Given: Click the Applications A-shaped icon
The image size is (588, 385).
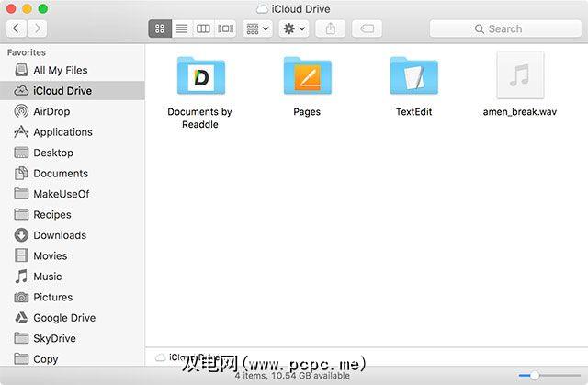Looking at the screenshot, I should point(21,131).
